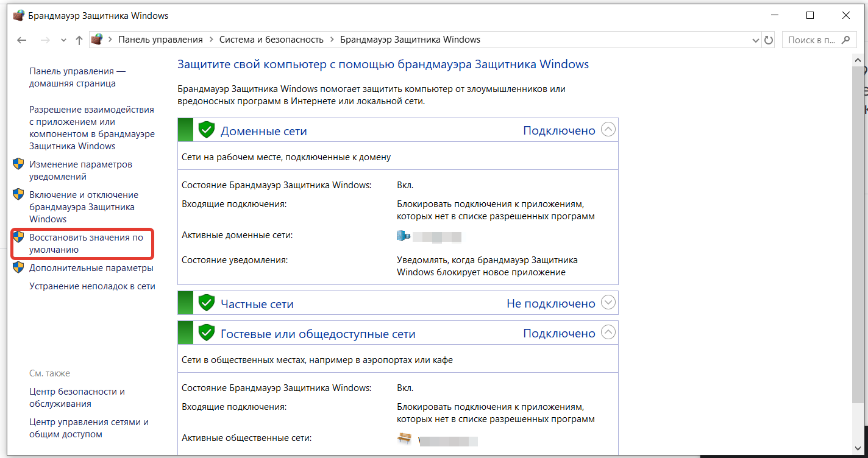868x458 pixels.
Task: Click the 'Частные сети' heading
Action: (x=257, y=304)
